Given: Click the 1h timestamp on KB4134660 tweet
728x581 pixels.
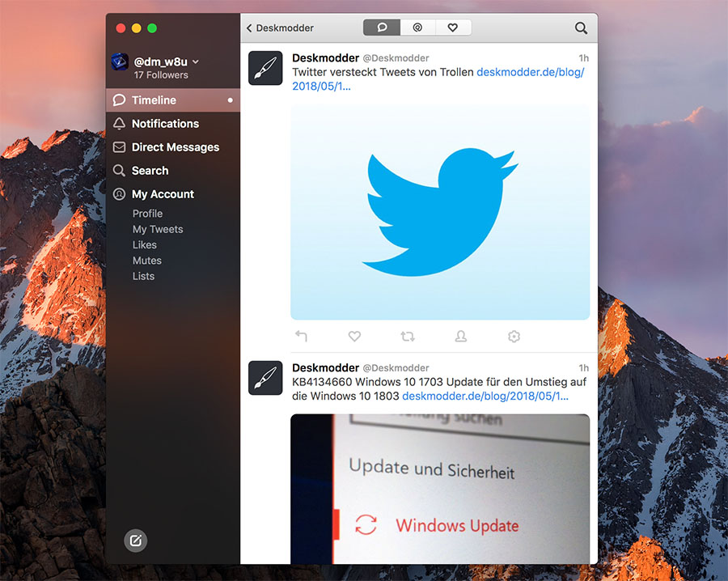Looking at the screenshot, I should click(x=583, y=368).
